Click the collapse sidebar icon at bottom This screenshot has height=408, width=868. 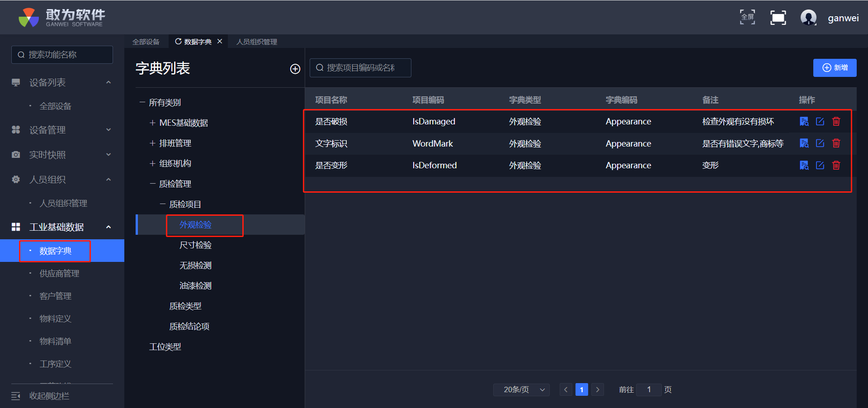pyautogui.click(x=16, y=396)
